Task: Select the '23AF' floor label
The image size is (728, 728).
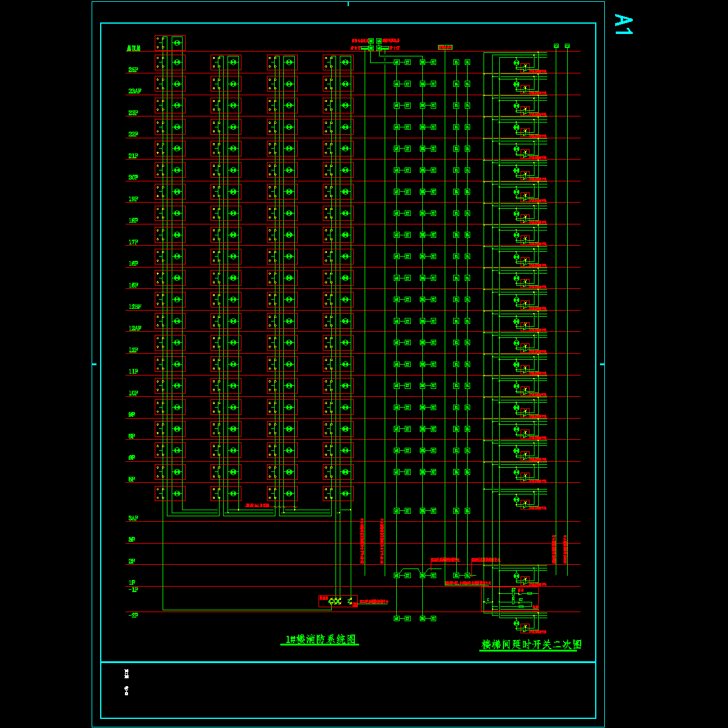Action: [135, 91]
